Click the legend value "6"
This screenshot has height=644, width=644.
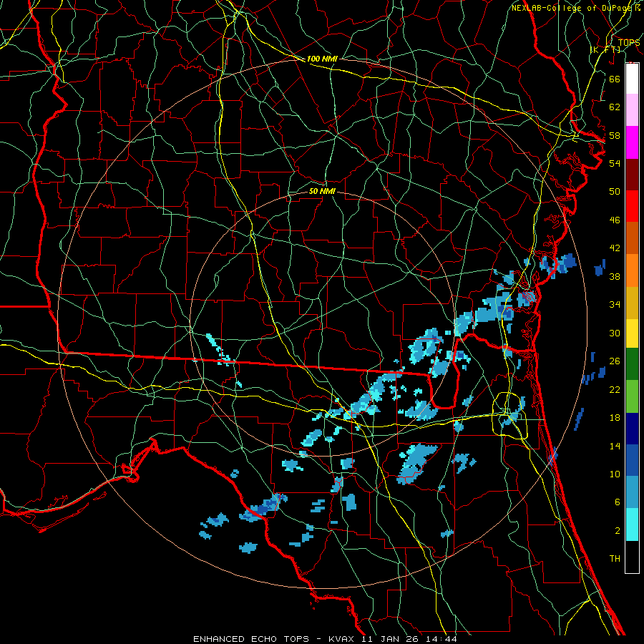point(618,502)
